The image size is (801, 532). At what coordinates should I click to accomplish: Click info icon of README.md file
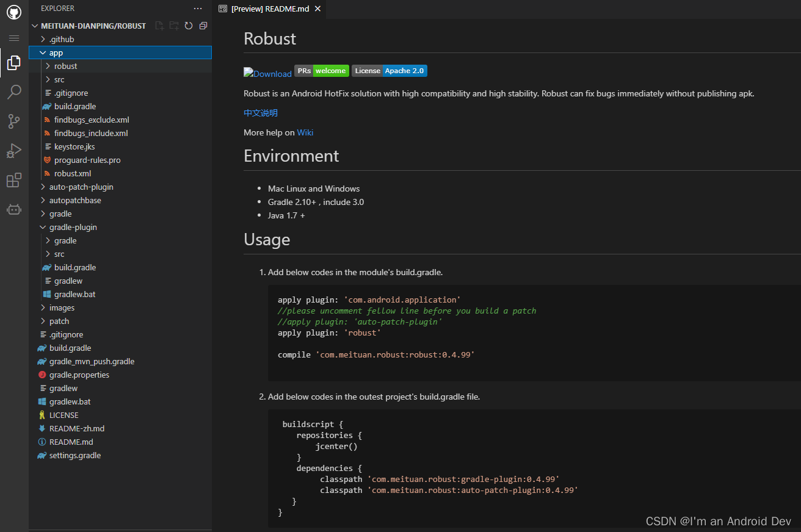(42, 442)
